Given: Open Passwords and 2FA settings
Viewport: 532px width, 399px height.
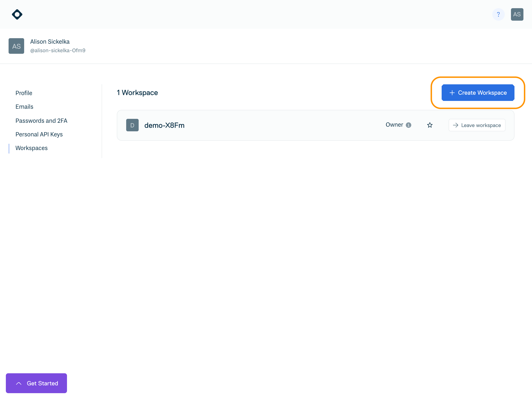Looking at the screenshot, I should click(41, 121).
